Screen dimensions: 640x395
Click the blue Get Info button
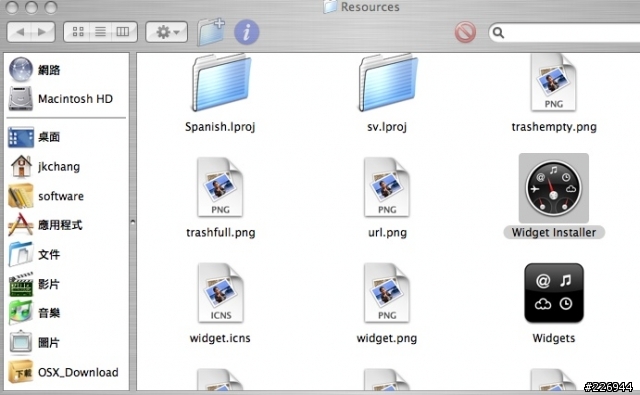coord(247,32)
